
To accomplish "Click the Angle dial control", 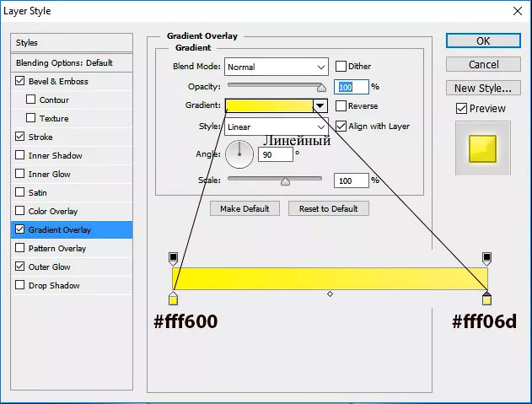I will click(x=239, y=154).
